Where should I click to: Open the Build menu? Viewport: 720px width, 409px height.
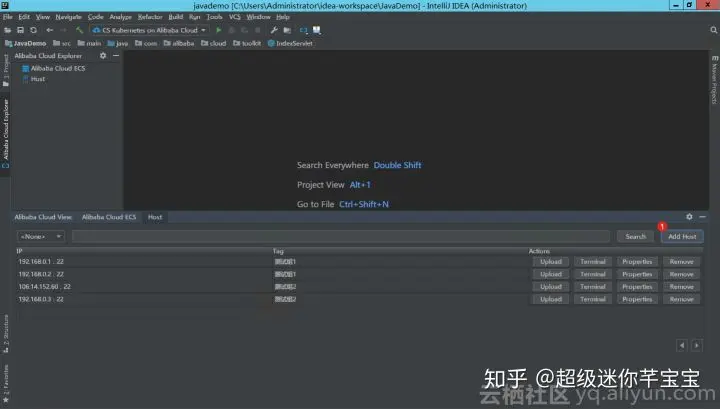175,17
